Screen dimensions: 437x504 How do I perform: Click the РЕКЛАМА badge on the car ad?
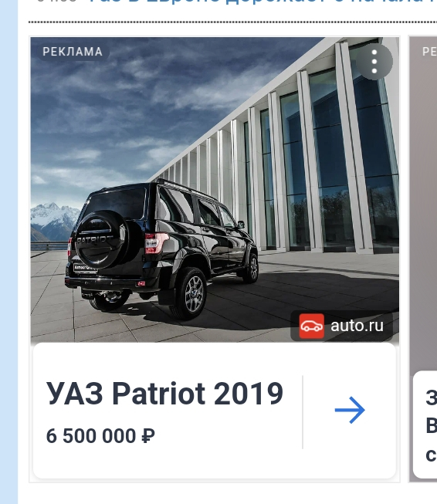tap(73, 52)
